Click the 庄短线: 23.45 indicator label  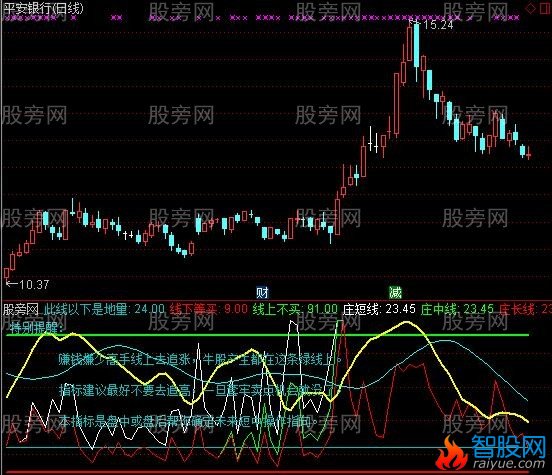(x=379, y=309)
